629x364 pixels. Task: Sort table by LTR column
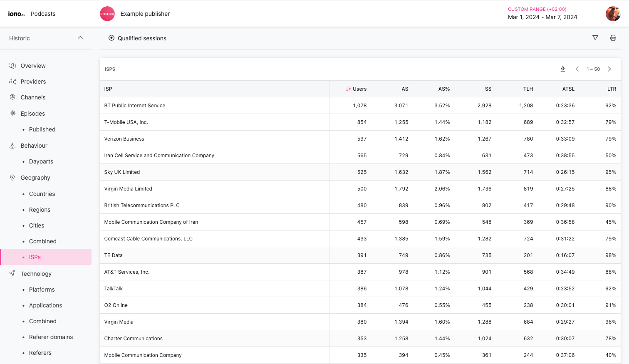click(x=612, y=89)
